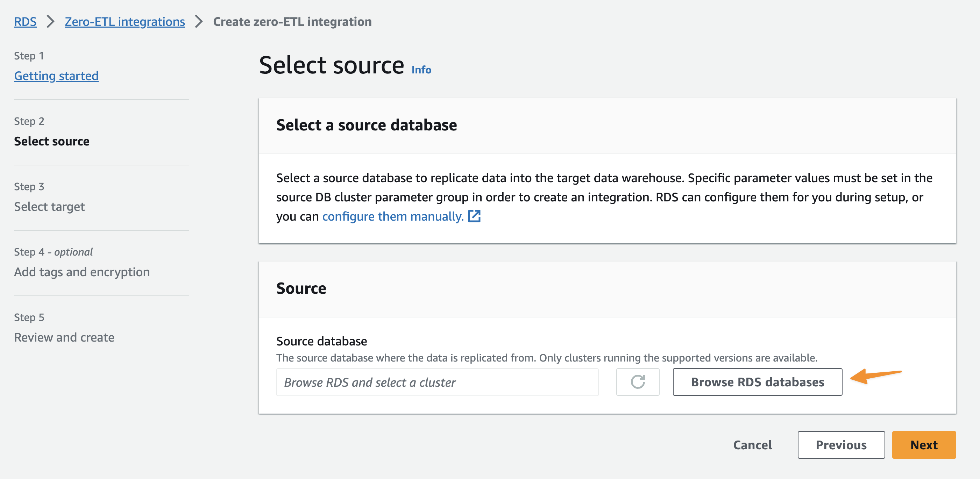Click the refresh icon beside source field

point(638,382)
